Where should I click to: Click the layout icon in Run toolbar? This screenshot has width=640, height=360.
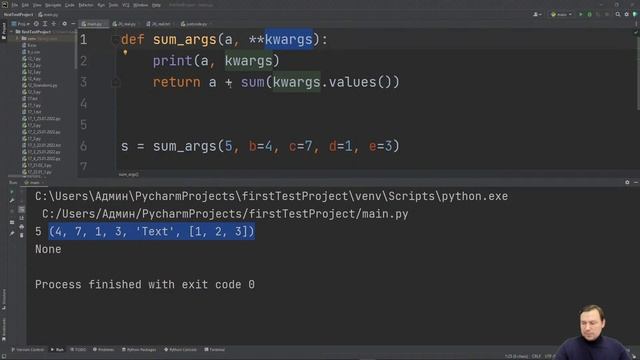click(12, 222)
